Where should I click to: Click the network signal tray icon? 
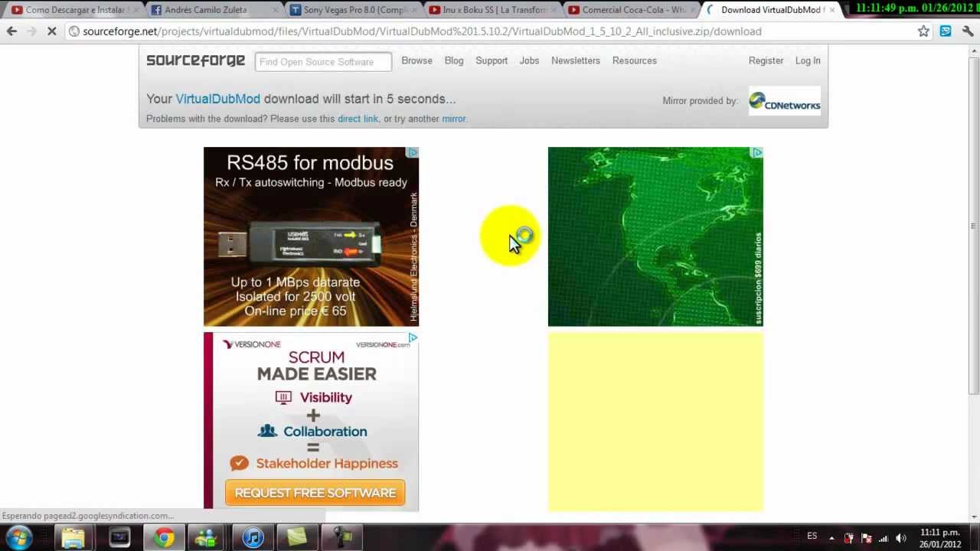pyautogui.click(x=884, y=538)
